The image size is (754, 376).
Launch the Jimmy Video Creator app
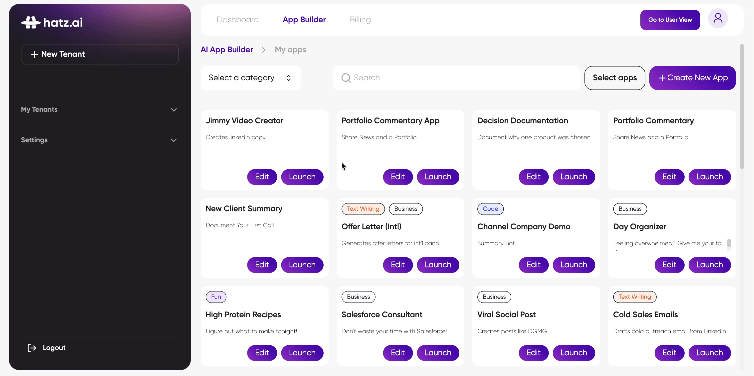(x=302, y=176)
